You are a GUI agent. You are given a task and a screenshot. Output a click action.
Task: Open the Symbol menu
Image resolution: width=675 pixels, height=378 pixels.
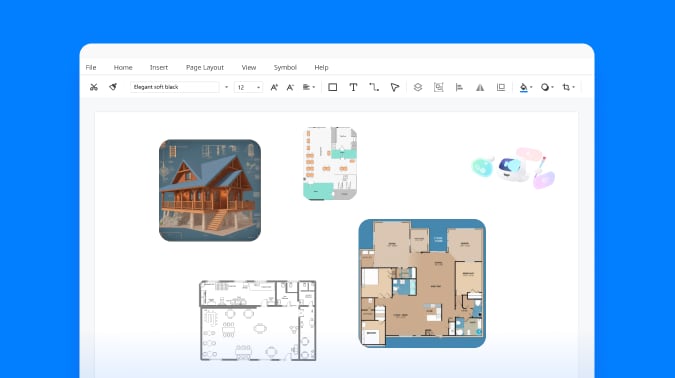285,68
